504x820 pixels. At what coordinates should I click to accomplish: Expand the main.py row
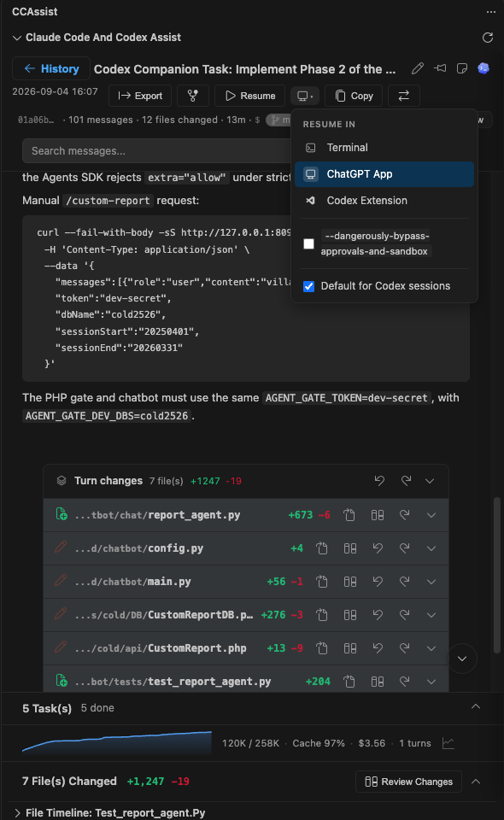coord(431,582)
